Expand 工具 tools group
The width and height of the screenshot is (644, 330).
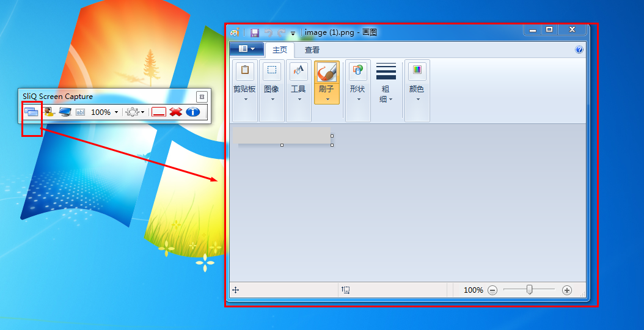(x=299, y=90)
